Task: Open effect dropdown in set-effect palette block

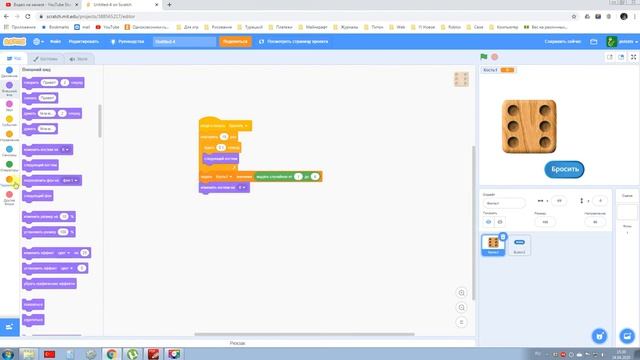Action: pyautogui.click(x=66, y=269)
